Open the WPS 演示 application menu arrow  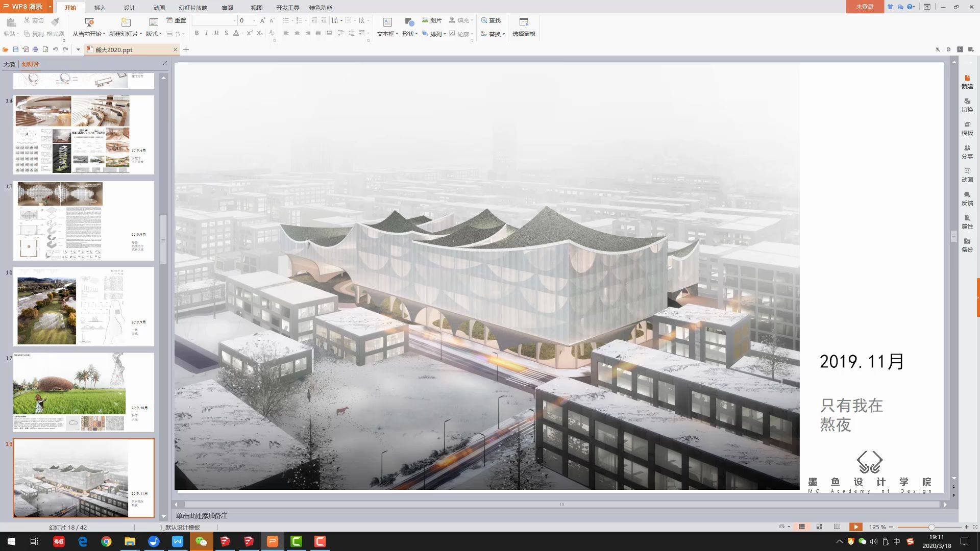[x=50, y=7]
